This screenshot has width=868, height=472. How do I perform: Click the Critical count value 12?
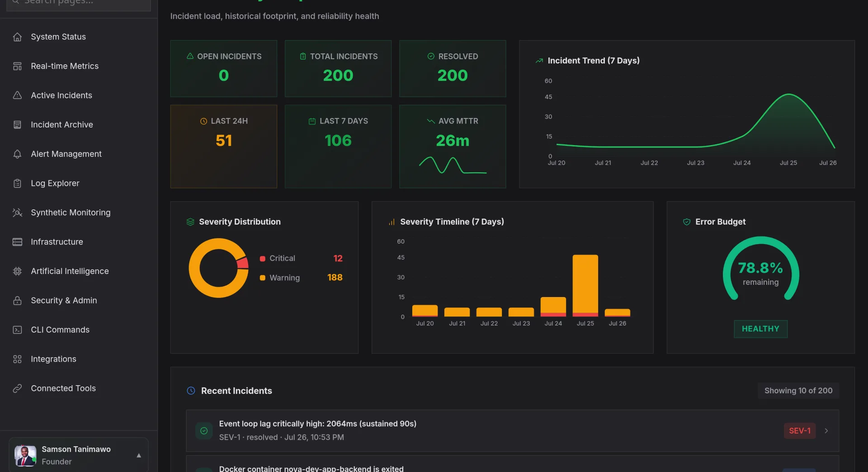pyautogui.click(x=338, y=259)
